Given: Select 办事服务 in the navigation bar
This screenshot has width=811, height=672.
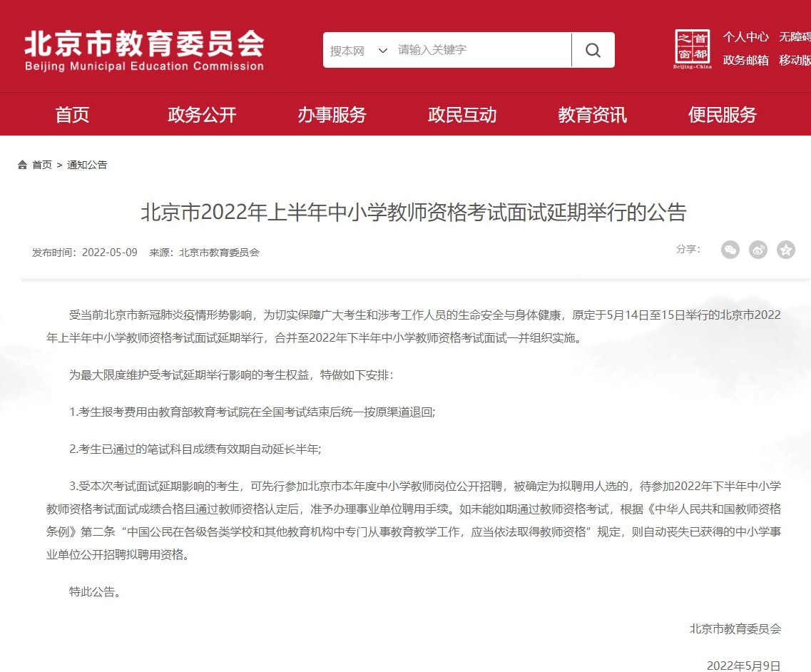Looking at the screenshot, I should pos(332,115).
